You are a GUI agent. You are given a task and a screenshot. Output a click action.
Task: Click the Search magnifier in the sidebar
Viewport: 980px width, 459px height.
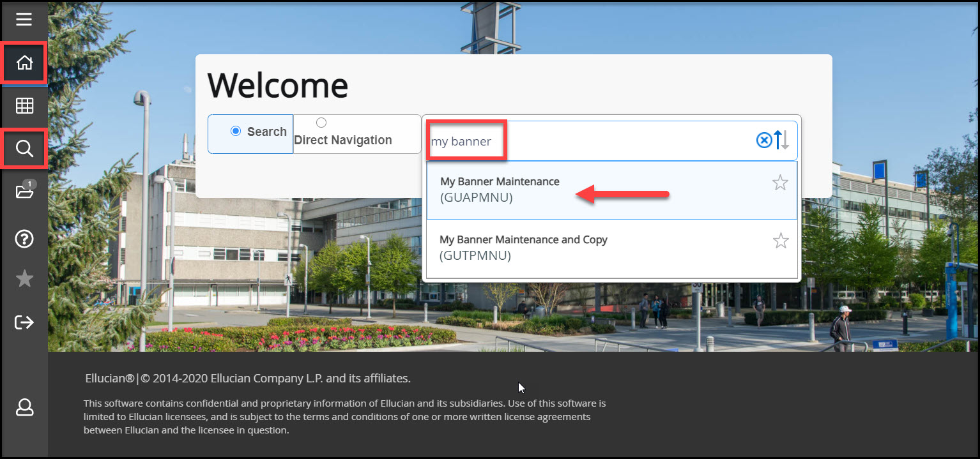coord(24,149)
